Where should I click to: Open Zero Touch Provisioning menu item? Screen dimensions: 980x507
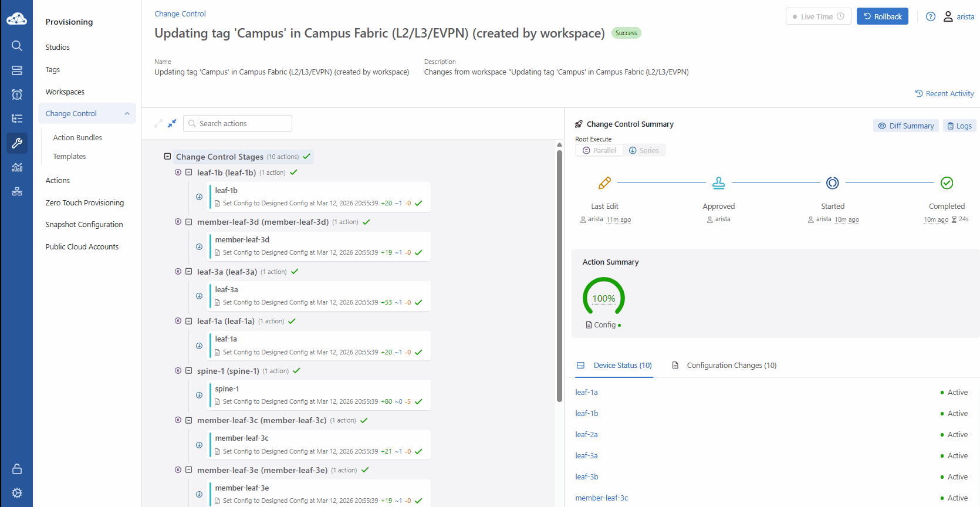coord(85,202)
